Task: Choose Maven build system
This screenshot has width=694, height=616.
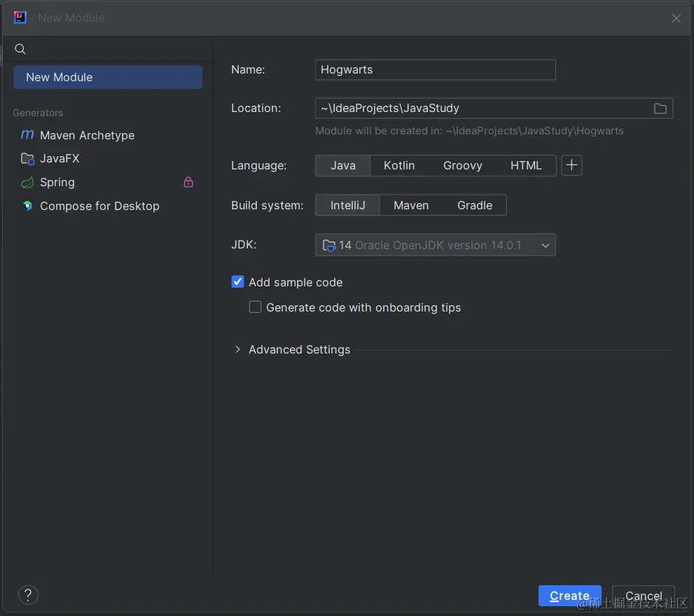Action: click(x=411, y=205)
